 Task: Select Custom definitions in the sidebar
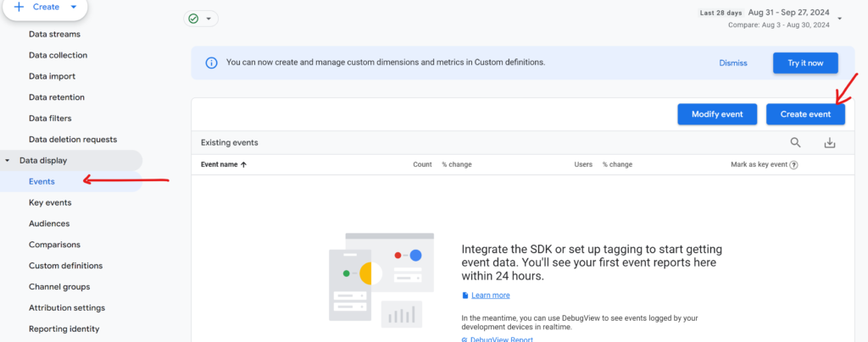click(65, 266)
